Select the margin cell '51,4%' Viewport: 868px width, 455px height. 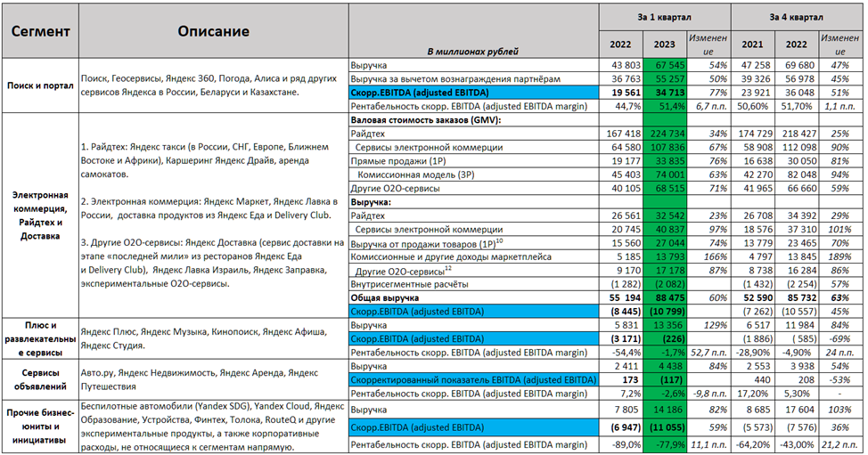664,106
